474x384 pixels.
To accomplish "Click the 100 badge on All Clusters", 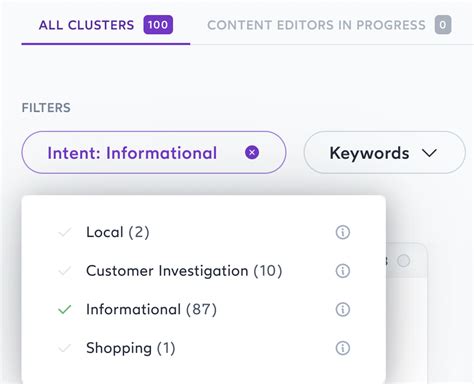I will coord(158,25).
